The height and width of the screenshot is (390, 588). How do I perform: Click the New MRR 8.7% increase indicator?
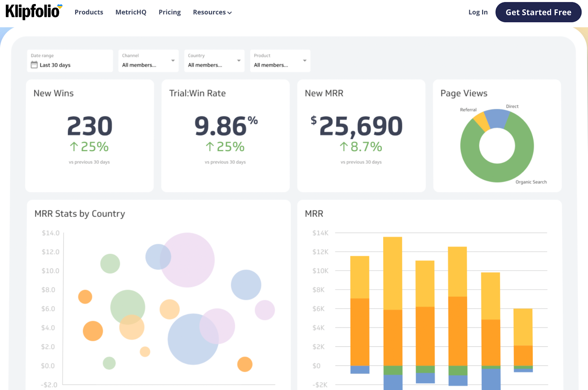(x=361, y=147)
